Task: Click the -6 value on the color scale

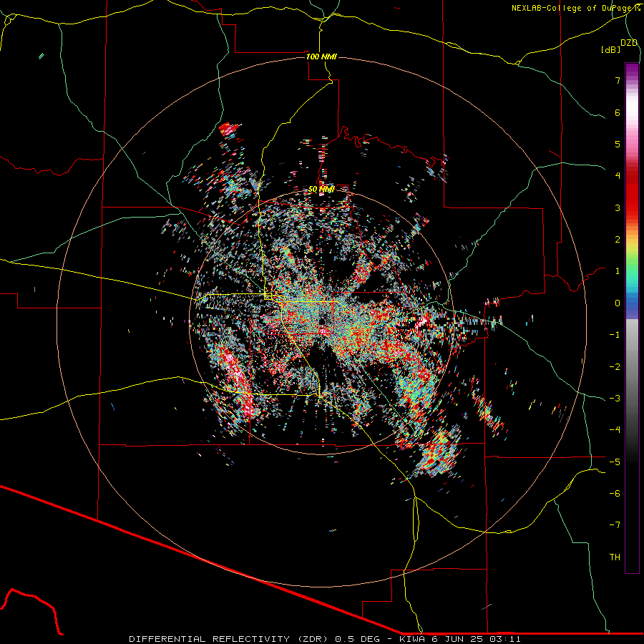Action: 615,494
